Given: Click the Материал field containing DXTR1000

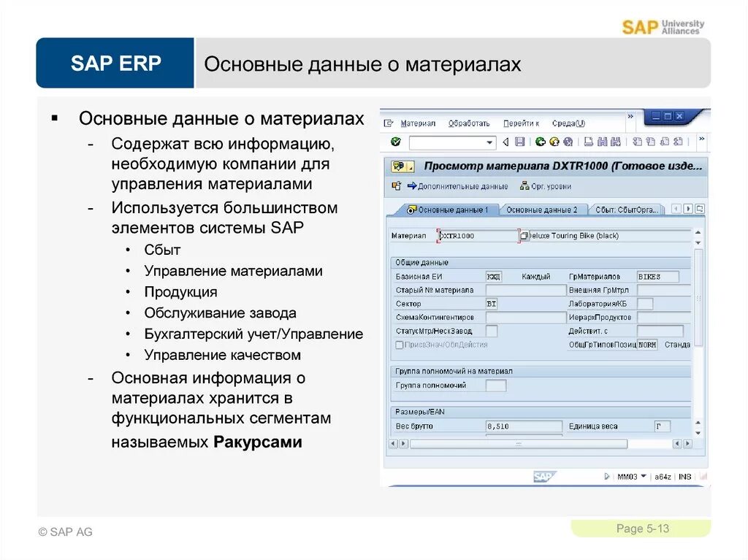Looking at the screenshot, I should (478, 236).
